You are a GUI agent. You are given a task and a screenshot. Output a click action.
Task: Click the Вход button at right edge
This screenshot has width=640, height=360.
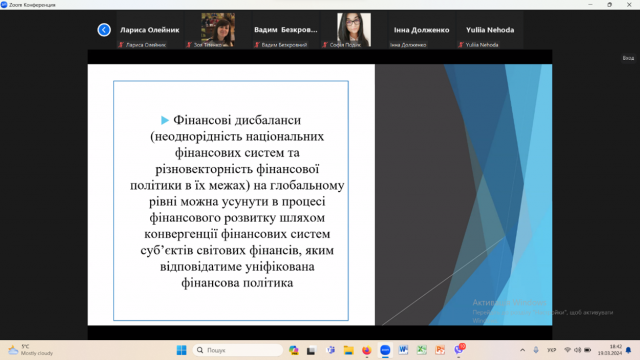tap(628, 58)
